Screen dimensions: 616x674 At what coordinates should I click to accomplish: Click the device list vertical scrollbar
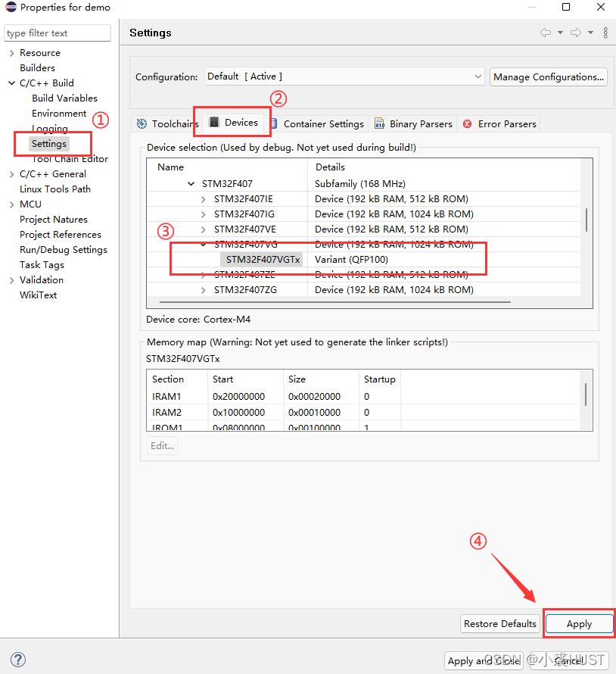coord(586,220)
